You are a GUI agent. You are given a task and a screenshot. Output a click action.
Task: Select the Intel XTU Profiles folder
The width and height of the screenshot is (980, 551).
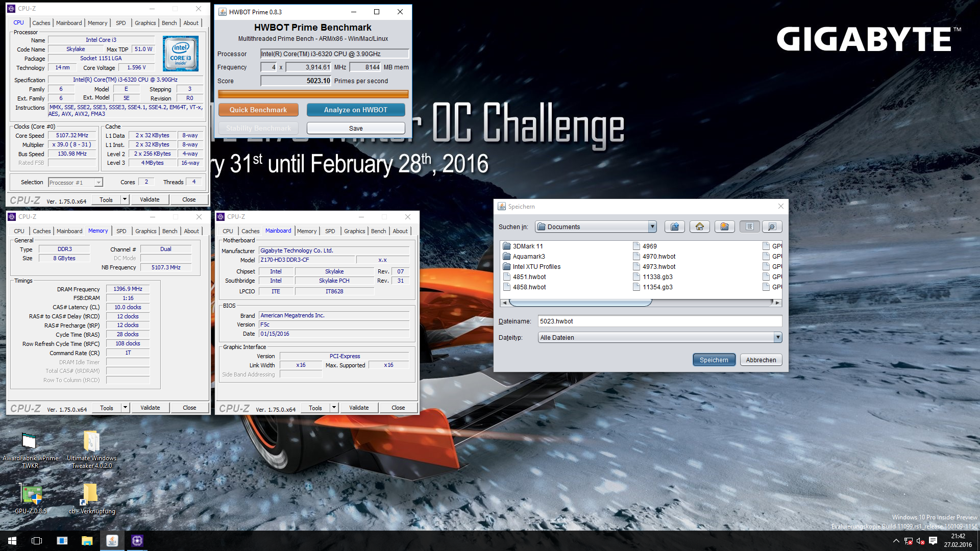tap(532, 266)
